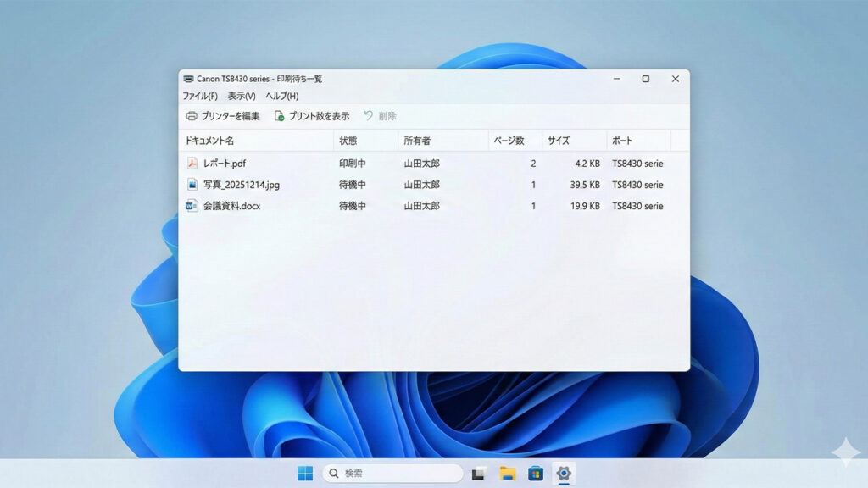The height and width of the screenshot is (488, 868).
Task: Click the Settings gear in the taskbar
Action: [x=564, y=474]
